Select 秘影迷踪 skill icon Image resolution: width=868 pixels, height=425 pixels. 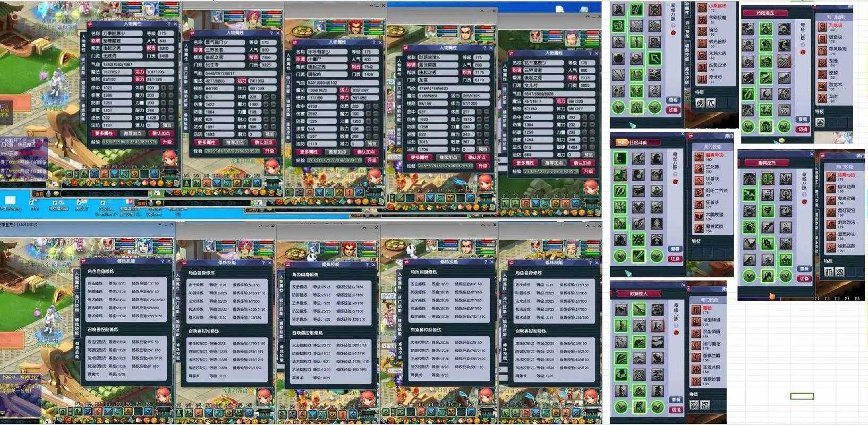pyautogui.click(x=831, y=248)
